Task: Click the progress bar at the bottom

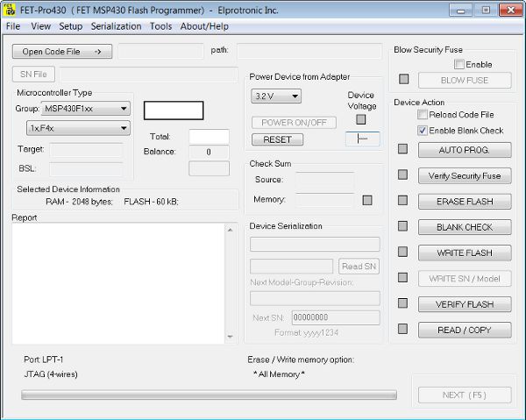Action: pyautogui.click(x=209, y=395)
